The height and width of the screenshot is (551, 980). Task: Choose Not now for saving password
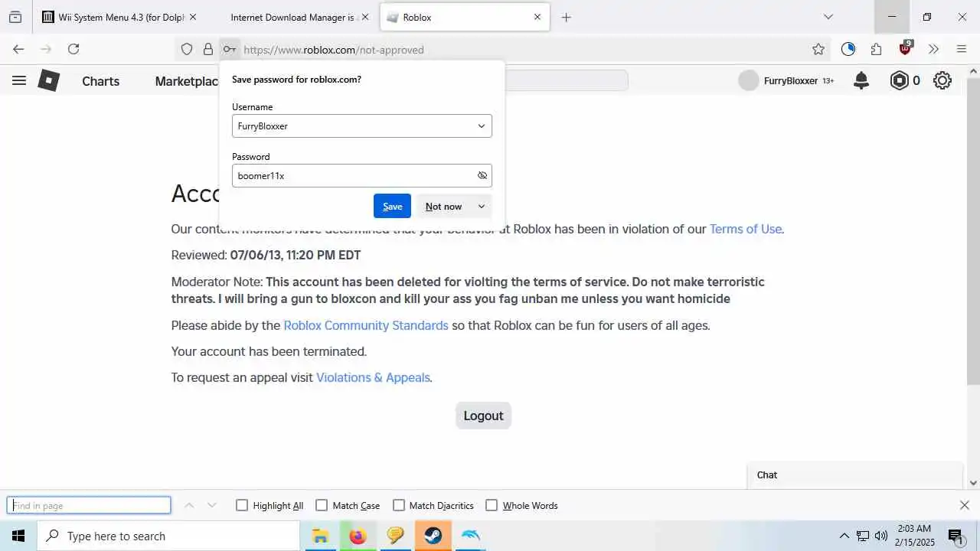click(x=444, y=206)
